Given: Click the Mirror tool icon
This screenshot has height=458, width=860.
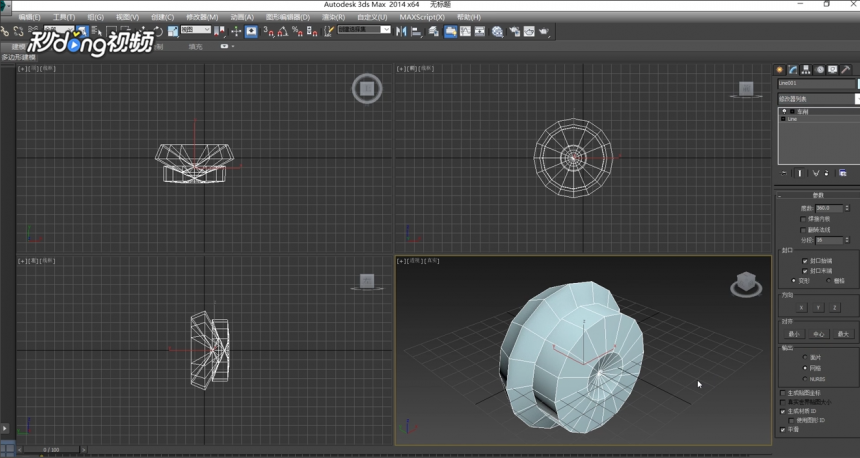Looking at the screenshot, I should click(x=401, y=31).
